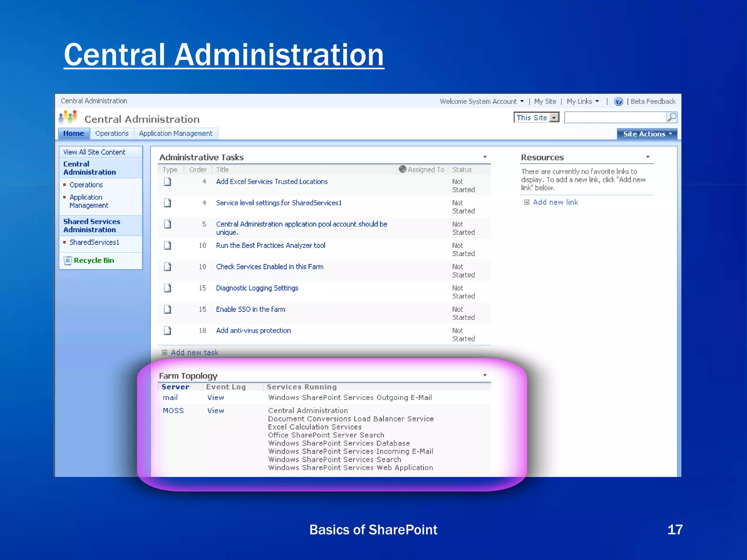The width and height of the screenshot is (747, 560).
Task: Sort by the Type column header
Action: (x=170, y=170)
